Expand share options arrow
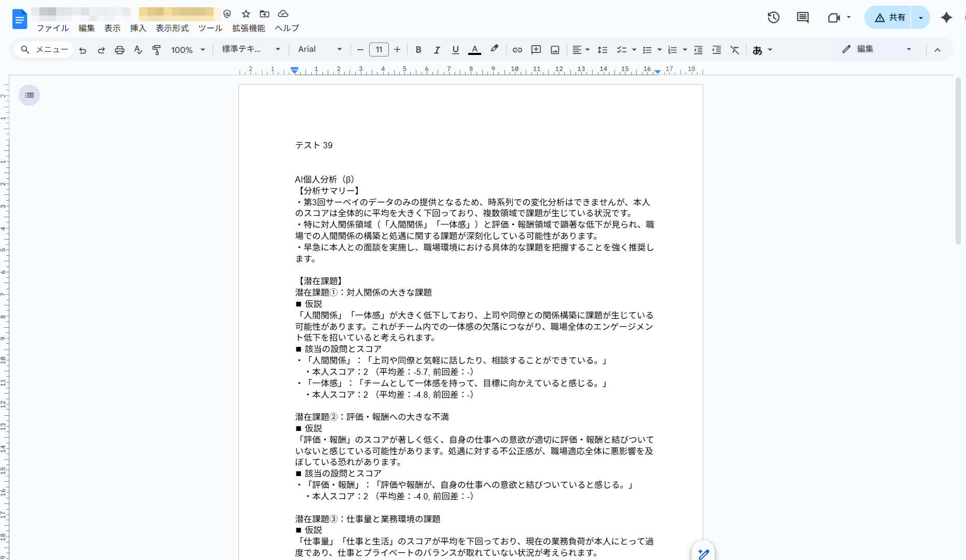The width and height of the screenshot is (966, 560). pyautogui.click(x=921, y=18)
